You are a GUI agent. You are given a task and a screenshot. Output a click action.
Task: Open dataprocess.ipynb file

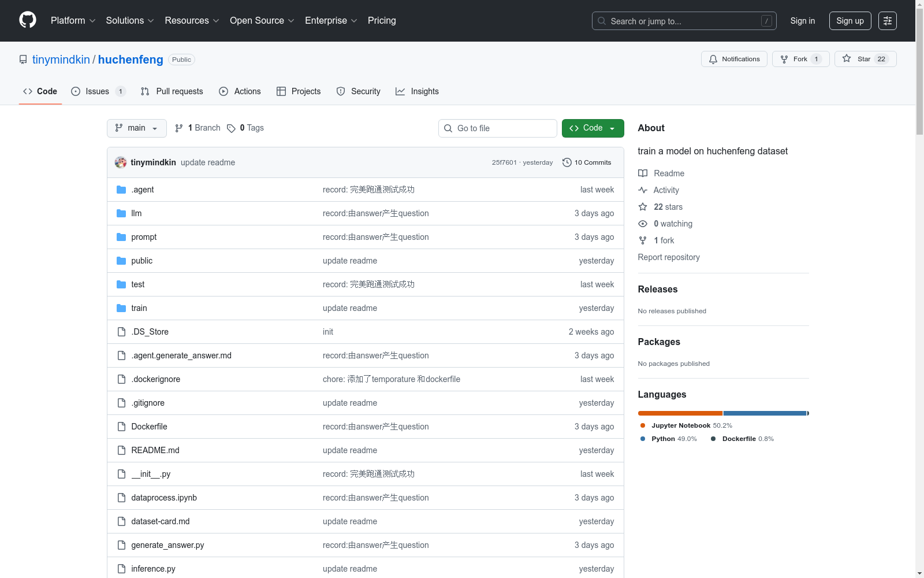[x=164, y=498]
